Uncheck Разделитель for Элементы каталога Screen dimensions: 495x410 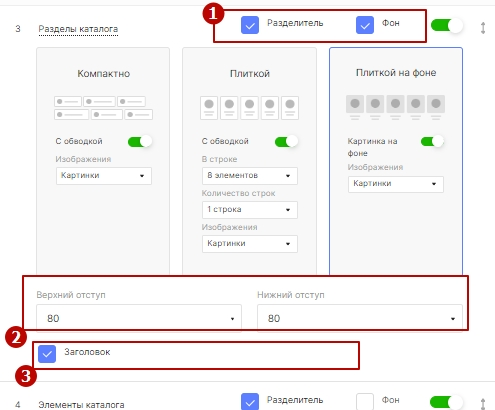[x=250, y=402]
